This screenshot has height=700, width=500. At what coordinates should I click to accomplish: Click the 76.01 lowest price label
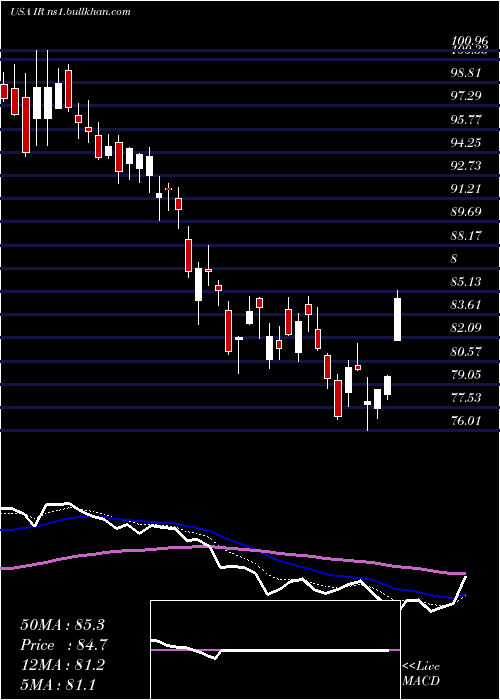[x=467, y=421]
